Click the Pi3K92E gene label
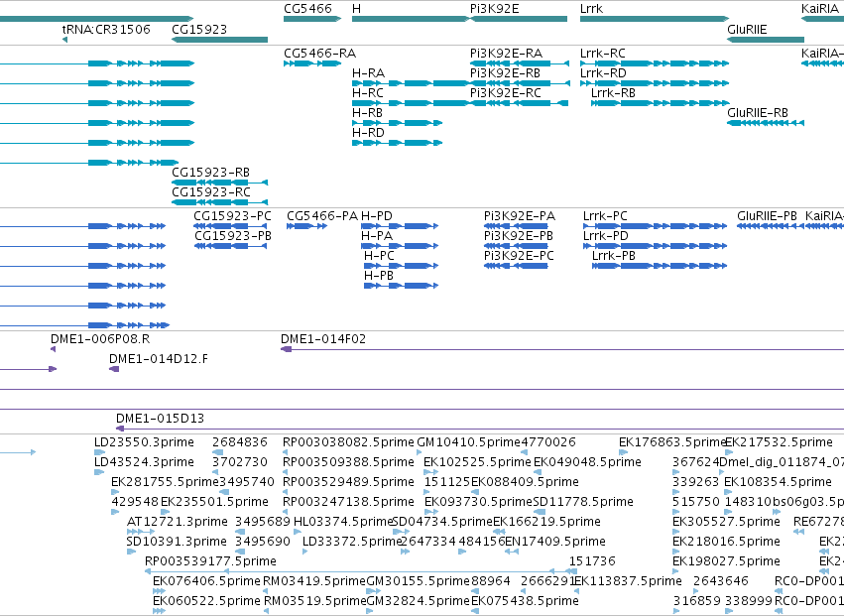 tap(495, 9)
